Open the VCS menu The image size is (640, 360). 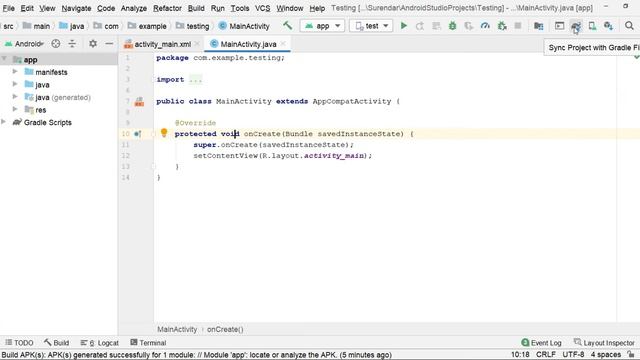pos(262,8)
